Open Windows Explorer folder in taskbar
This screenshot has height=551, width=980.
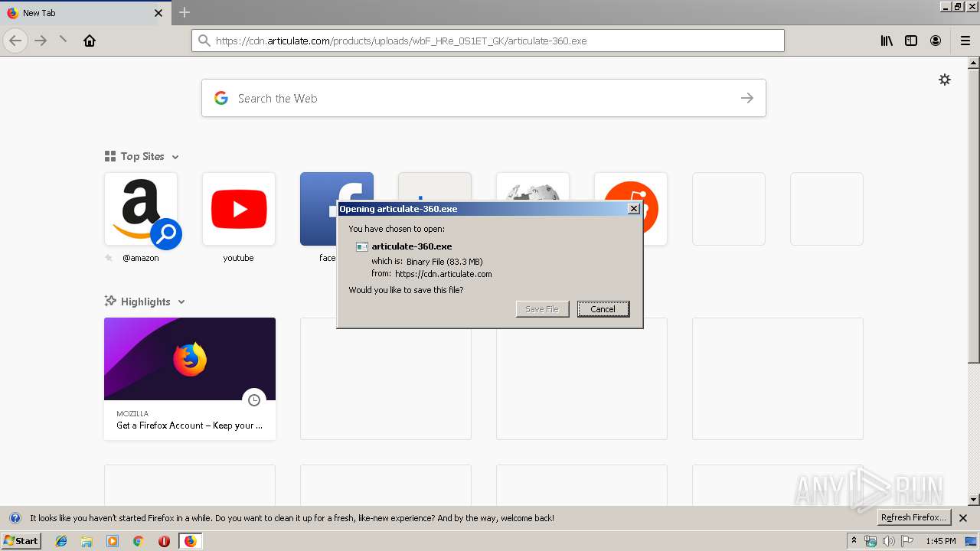(x=87, y=541)
